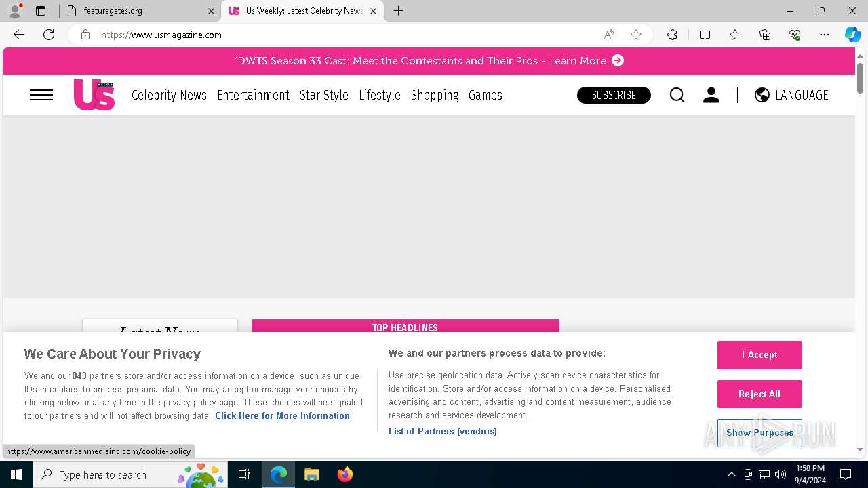Go back with the browser back arrow
The height and width of the screenshot is (488, 868).
click(x=19, y=35)
